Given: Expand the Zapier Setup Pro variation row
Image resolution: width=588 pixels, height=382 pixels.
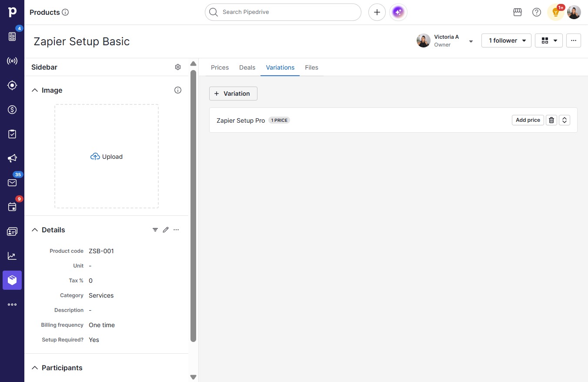Looking at the screenshot, I should pyautogui.click(x=565, y=120).
